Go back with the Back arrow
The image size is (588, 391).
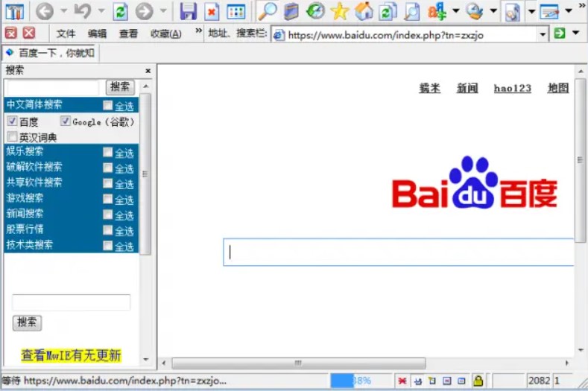(45, 11)
